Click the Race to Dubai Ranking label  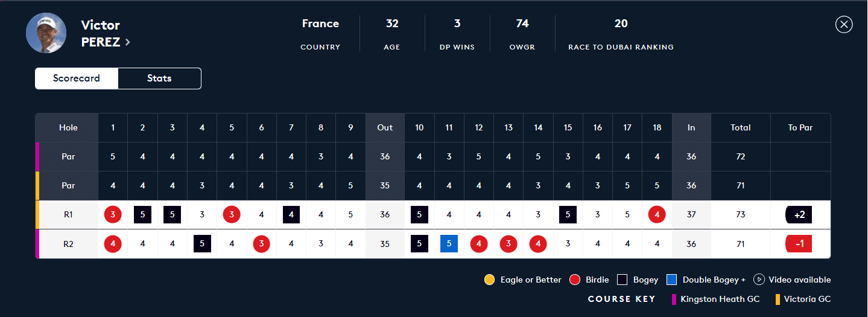621,47
